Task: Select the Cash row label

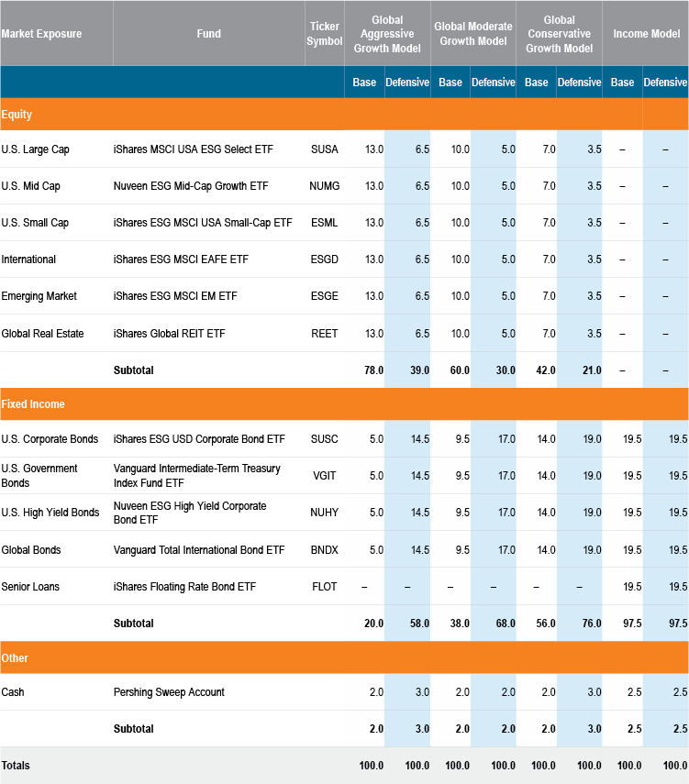Action: tap(13, 692)
